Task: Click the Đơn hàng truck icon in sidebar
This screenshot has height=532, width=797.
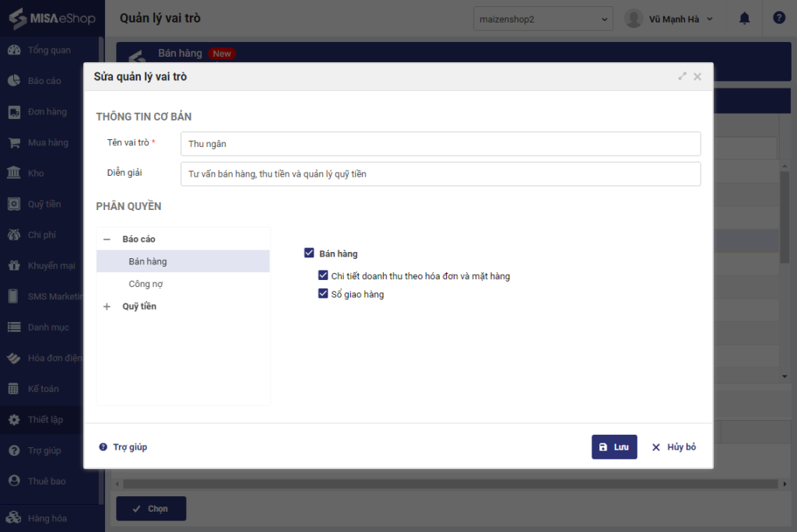Action: coord(14,112)
